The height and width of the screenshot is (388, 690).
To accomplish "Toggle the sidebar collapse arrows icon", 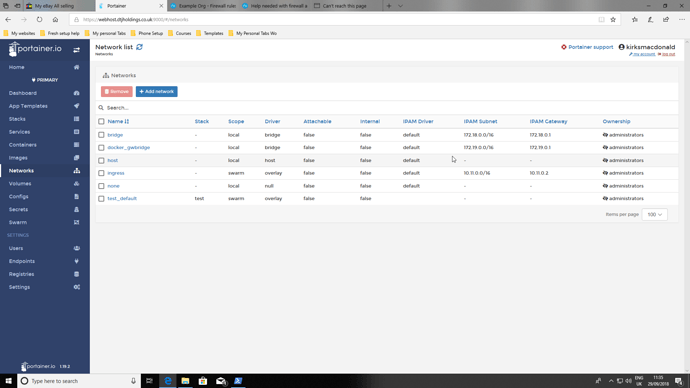I will [x=77, y=50].
